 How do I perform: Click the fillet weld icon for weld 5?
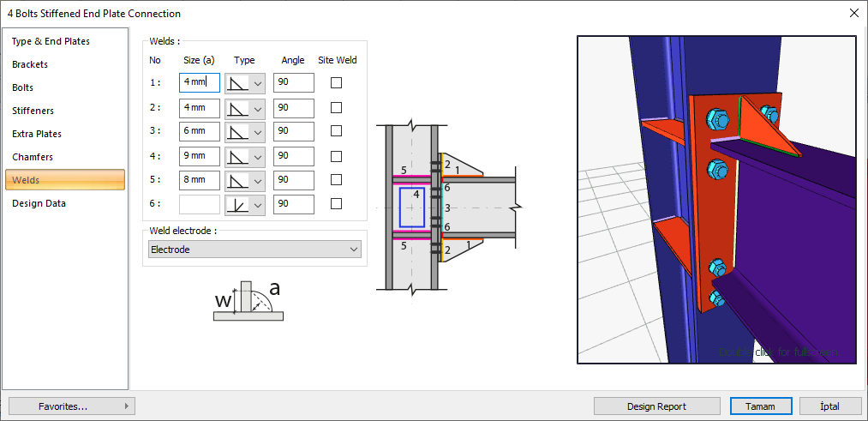point(237,180)
